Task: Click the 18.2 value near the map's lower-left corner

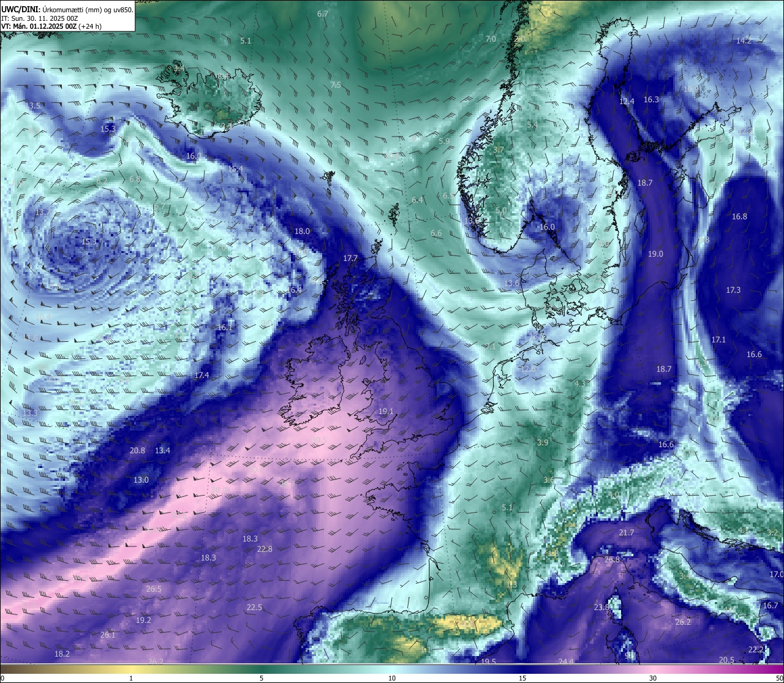Action: click(x=62, y=654)
